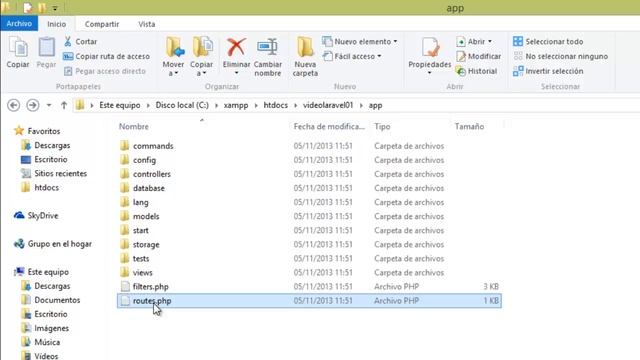
Task: Open Imágenes under Este equipo
Action: click(x=51, y=328)
